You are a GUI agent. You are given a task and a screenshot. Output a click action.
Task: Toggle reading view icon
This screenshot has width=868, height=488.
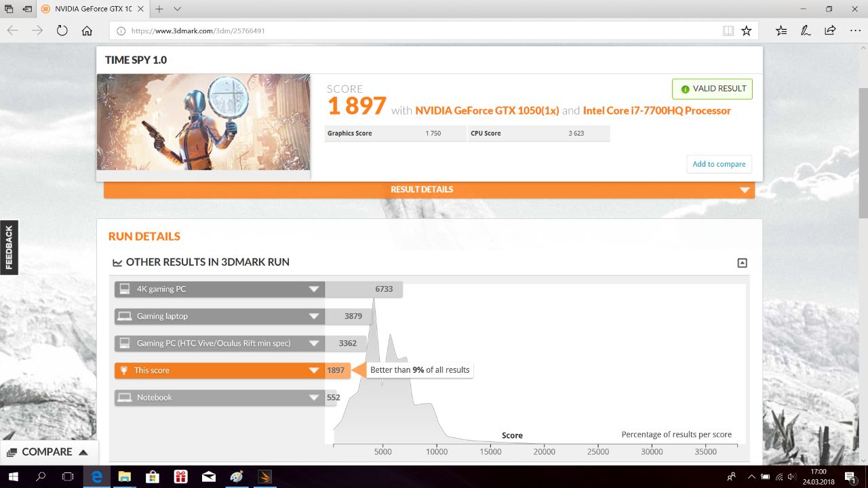tap(728, 30)
